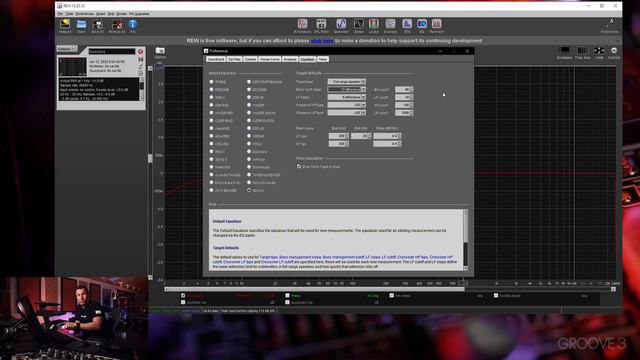Screen dimensions: 640x360
Task: Select the DCX2496 equaliser radio button
Action: (249, 89)
